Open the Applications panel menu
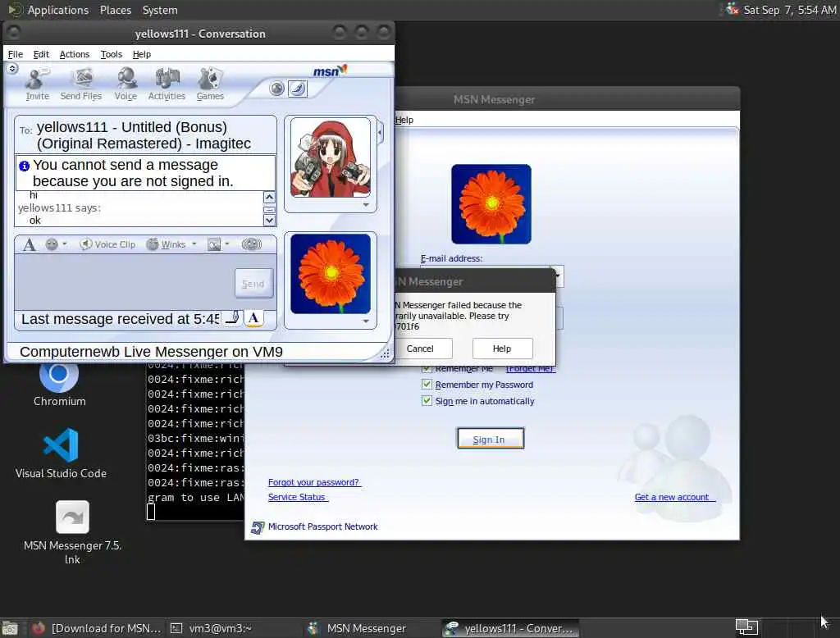840x638 pixels. (x=58, y=10)
